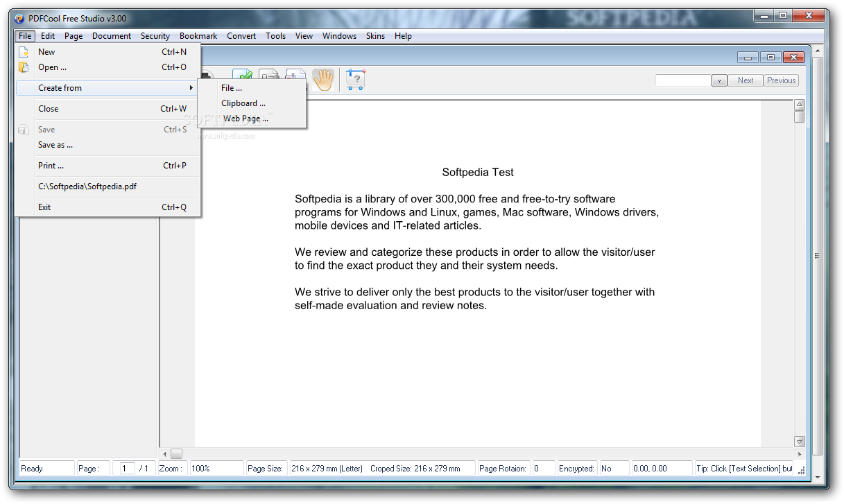The width and height of the screenshot is (844, 504).
Task: Click the document vertical scrollbar thumb
Action: [x=800, y=117]
